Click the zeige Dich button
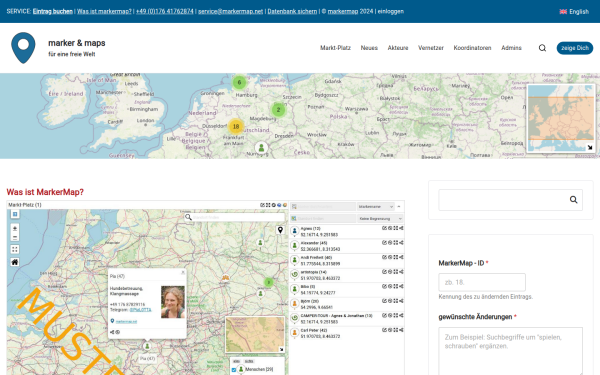Viewport: 600px width, 375px height. click(574, 48)
